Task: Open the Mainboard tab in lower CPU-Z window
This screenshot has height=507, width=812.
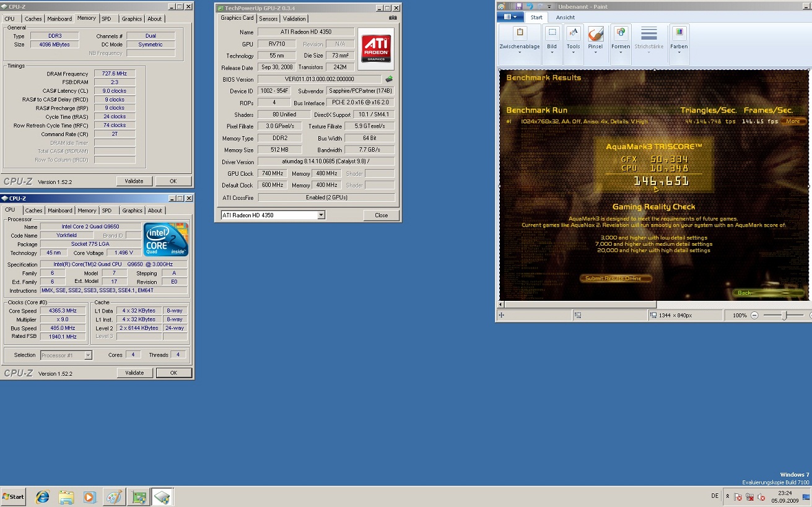Action: point(60,210)
